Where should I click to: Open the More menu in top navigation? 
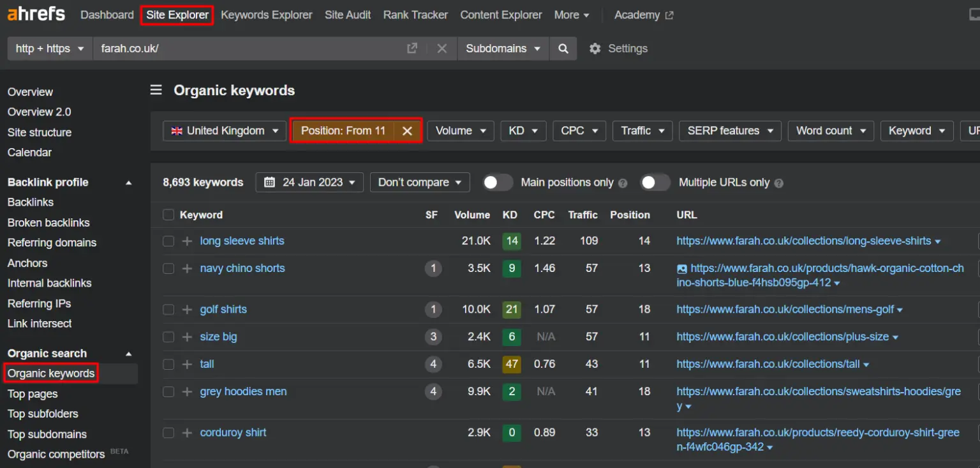pos(572,15)
